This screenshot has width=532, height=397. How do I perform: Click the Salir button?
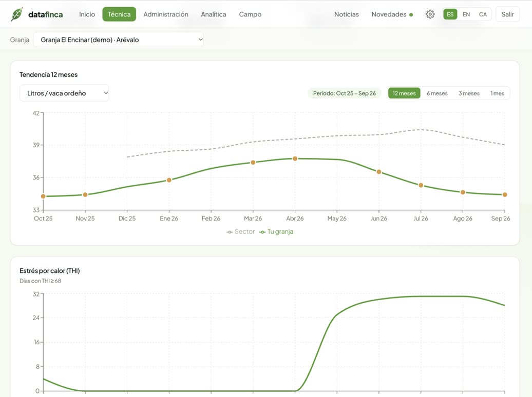pyautogui.click(x=507, y=14)
